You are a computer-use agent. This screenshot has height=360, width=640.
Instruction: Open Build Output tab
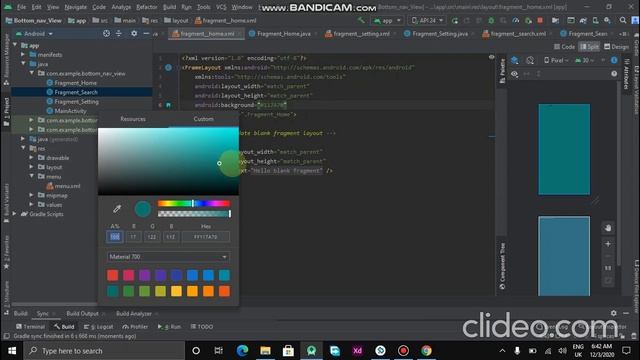[82, 313]
